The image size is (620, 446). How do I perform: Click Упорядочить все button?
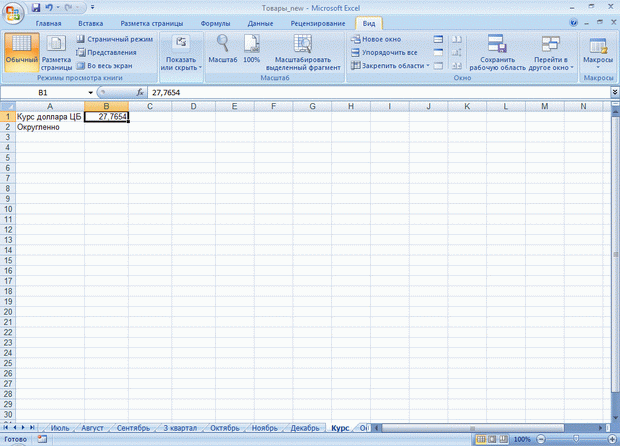click(x=384, y=52)
